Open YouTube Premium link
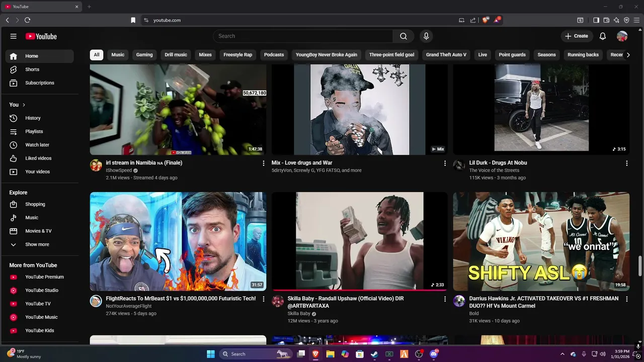 39,277
